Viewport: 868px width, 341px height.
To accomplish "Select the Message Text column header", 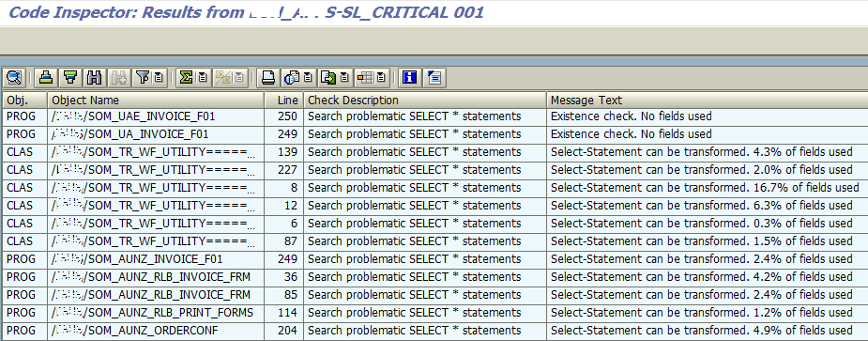I will [x=707, y=100].
